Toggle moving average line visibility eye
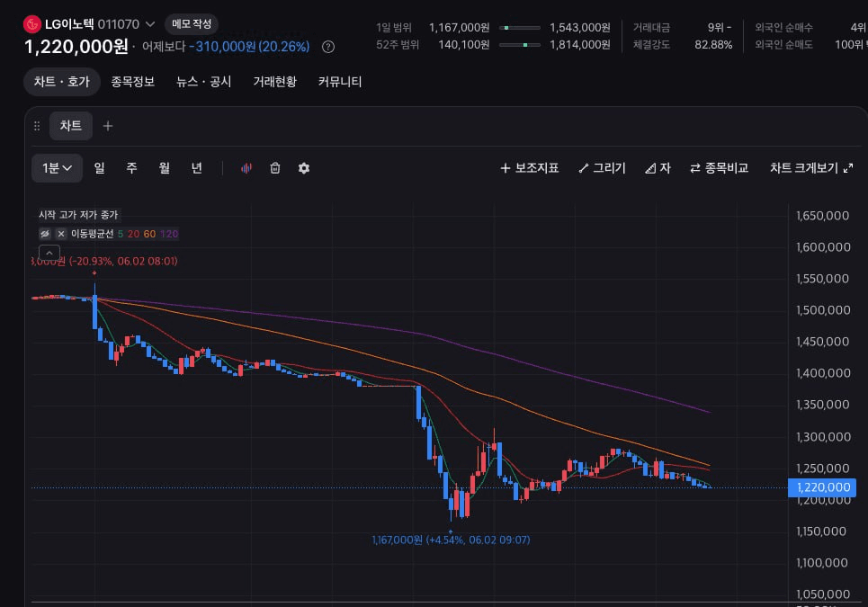This screenshot has width=868, height=607. pyautogui.click(x=45, y=234)
